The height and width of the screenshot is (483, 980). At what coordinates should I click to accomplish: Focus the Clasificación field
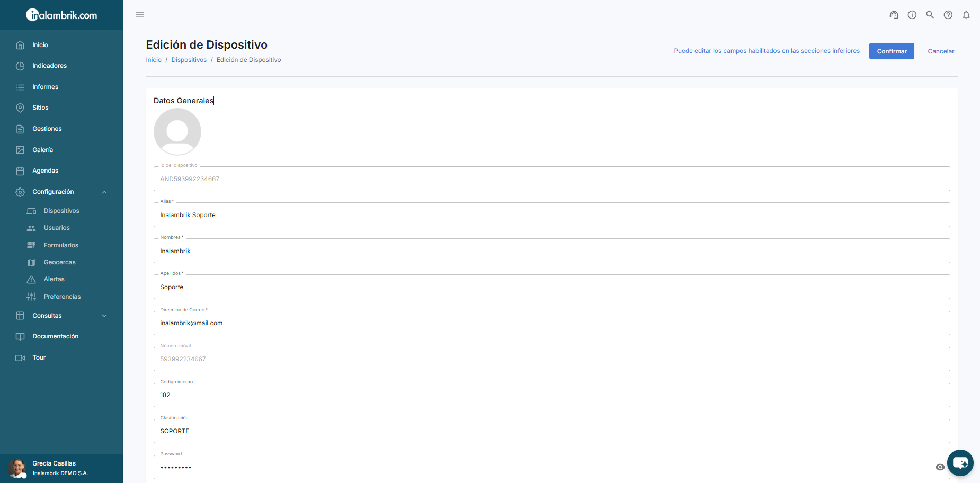(551, 431)
